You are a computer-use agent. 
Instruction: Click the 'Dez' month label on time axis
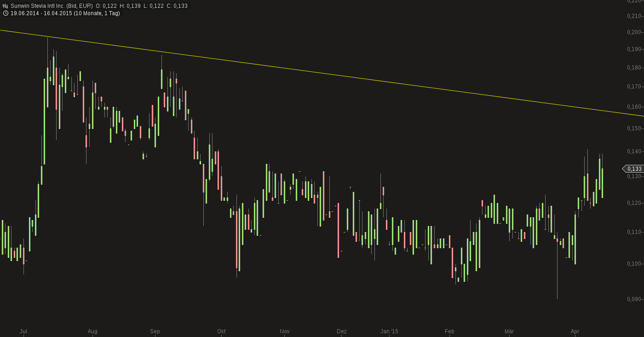click(342, 331)
